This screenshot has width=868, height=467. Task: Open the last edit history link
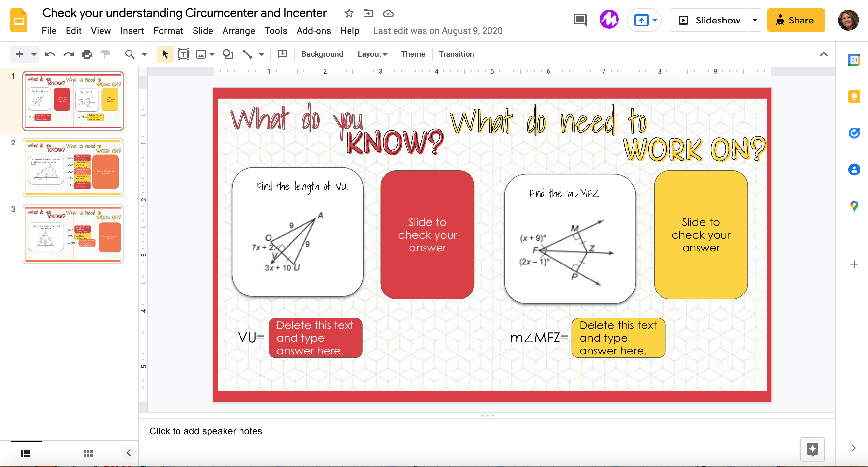tap(437, 31)
